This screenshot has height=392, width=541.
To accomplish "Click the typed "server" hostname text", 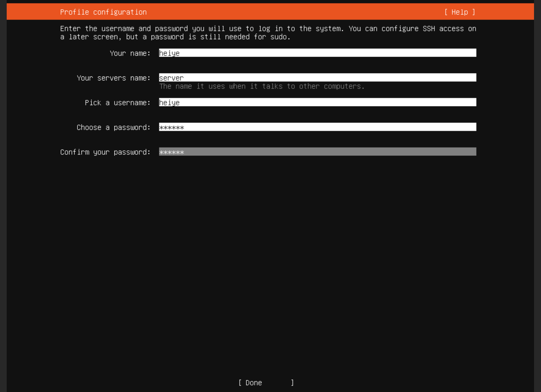I will coord(171,78).
